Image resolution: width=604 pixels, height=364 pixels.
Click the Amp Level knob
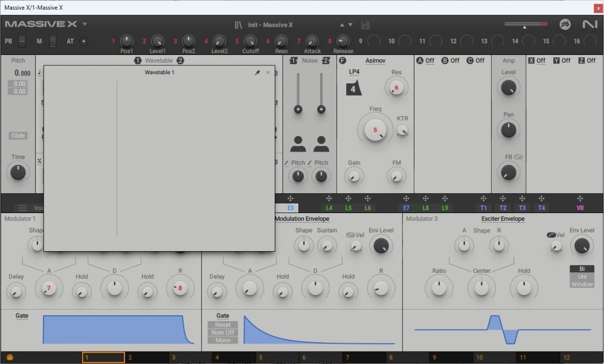508,88
